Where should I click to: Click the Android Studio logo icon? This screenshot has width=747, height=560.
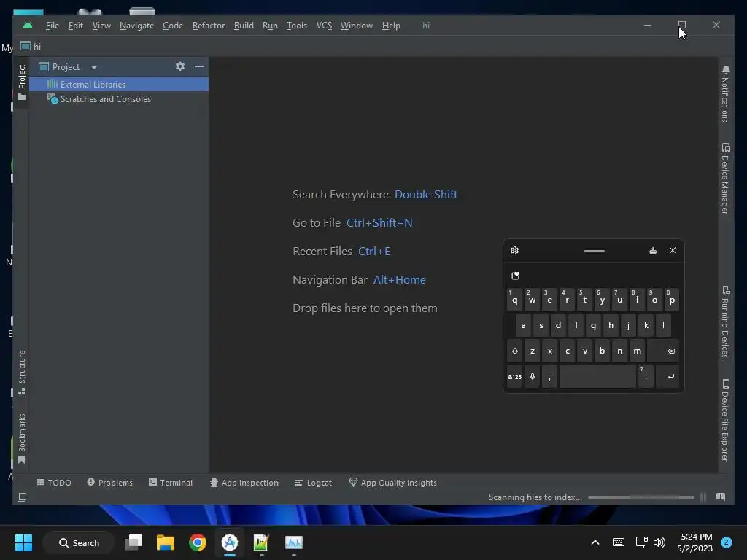pyautogui.click(x=28, y=26)
